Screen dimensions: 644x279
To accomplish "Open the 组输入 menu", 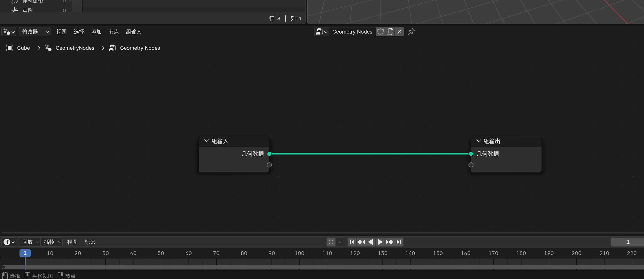I will (x=134, y=32).
